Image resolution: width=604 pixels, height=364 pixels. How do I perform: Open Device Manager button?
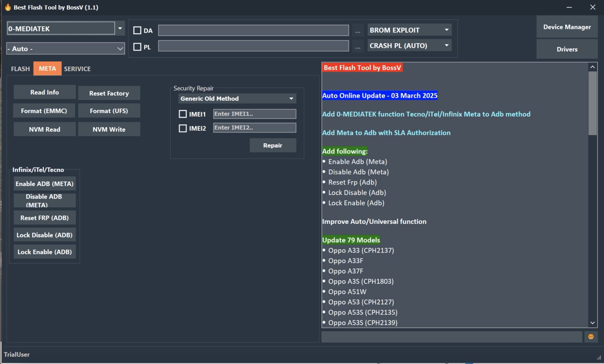pyautogui.click(x=567, y=27)
